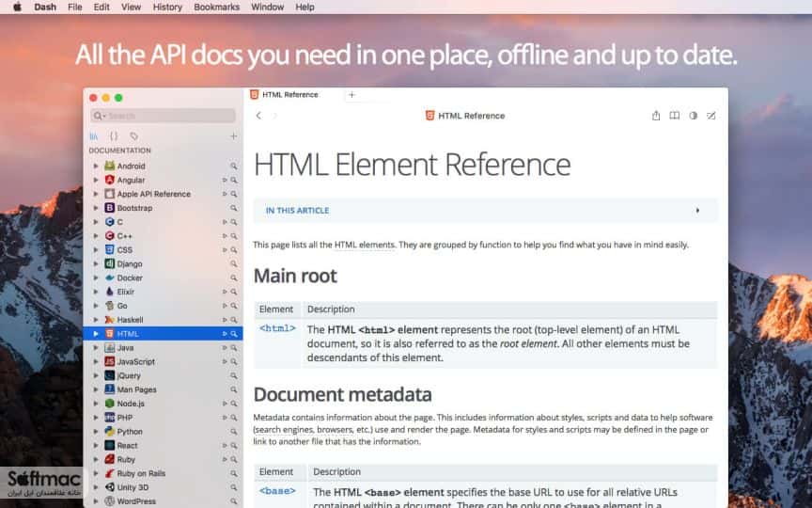Select the docsets library sidebar icon
Viewport: 812px width, 508px height.
point(94,135)
